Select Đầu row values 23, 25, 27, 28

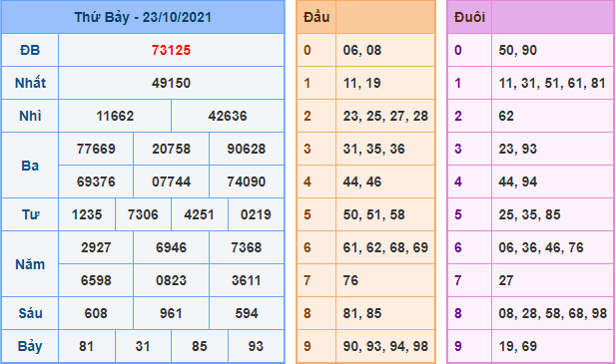[x=385, y=116]
